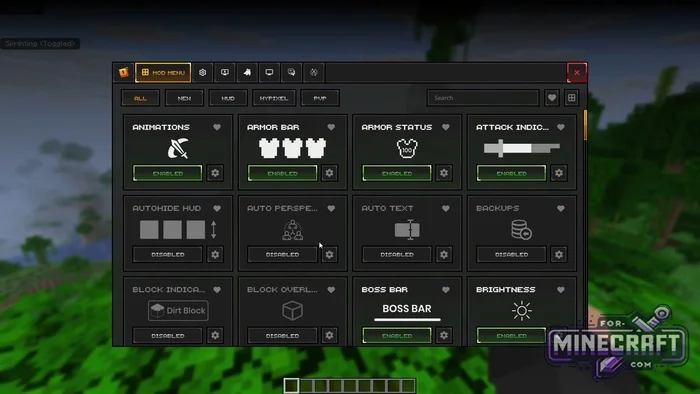
Task: Open Armor Status settings gear
Action: (x=444, y=173)
